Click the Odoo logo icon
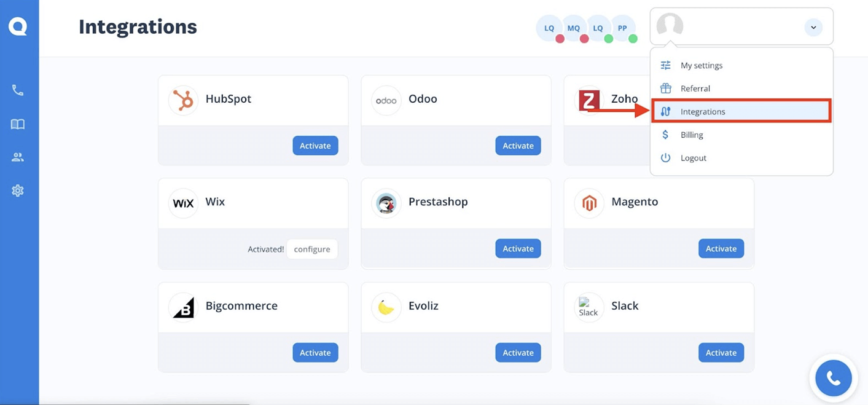Viewport: 868px width, 405px height. (386, 100)
